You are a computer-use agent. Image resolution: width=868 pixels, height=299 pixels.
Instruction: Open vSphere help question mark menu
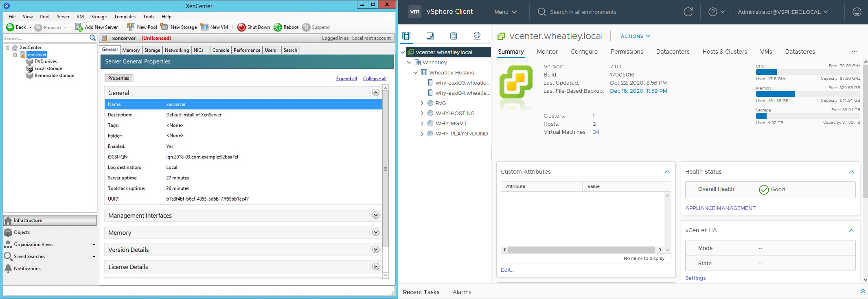pos(717,12)
